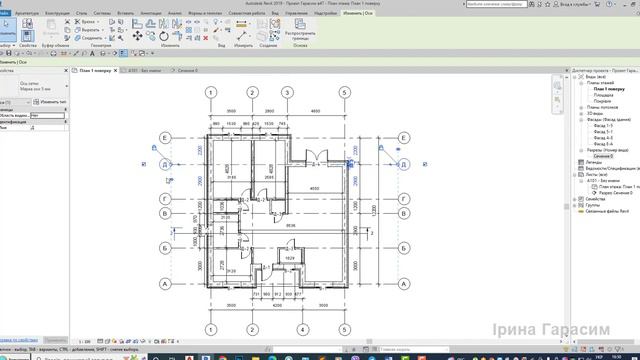
Task: Close the Properties palette
Action: tap(66, 71)
